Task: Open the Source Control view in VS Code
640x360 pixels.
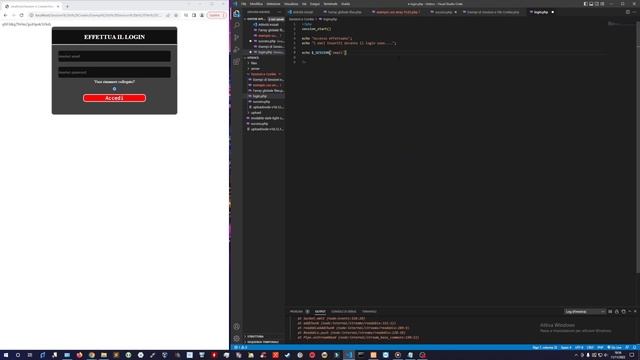Action: (237, 38)
